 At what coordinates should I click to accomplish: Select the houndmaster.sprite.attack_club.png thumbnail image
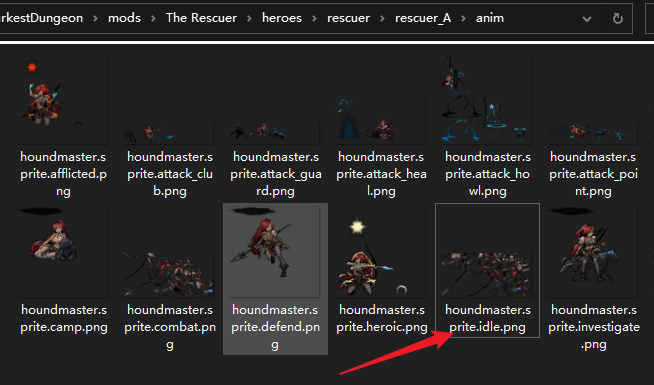[169, 133]
